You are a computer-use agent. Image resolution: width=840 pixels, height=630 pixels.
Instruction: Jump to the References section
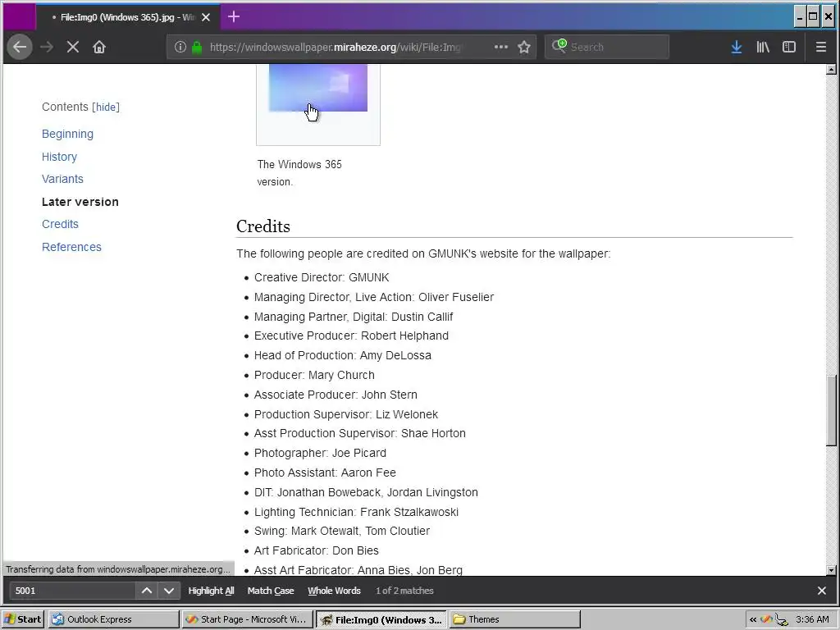click(x=72, y=247)
